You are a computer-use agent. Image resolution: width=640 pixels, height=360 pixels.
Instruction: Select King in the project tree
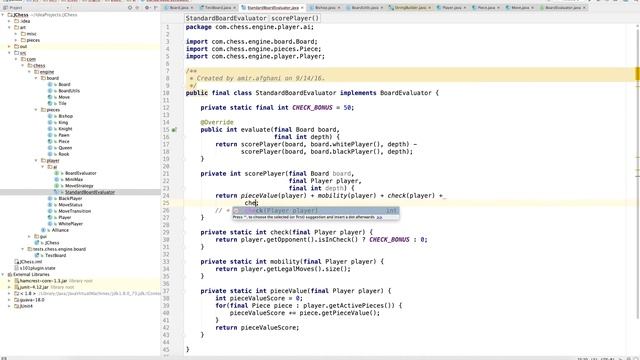[63, 122]
